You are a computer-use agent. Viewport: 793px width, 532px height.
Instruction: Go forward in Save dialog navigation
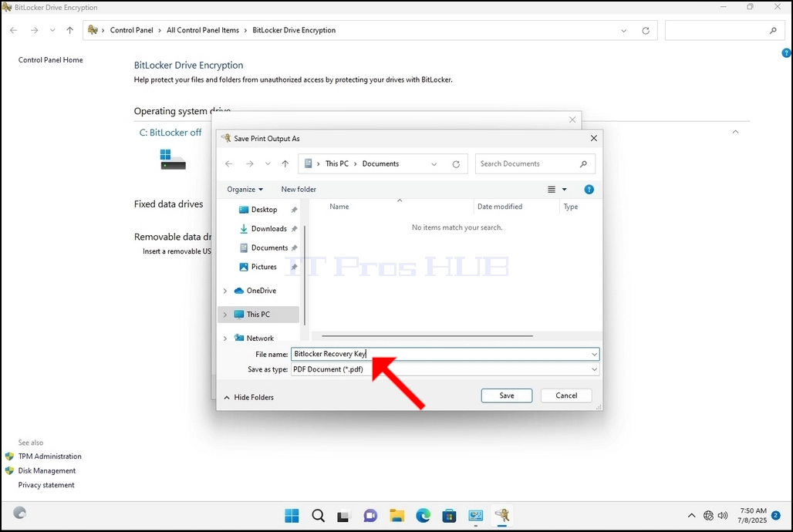click(x=250, y=164)
